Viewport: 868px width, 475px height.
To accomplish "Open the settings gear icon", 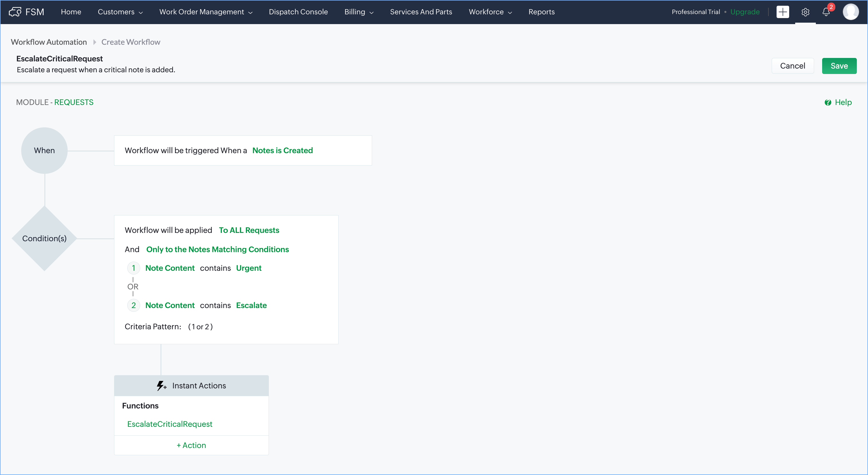I will click(x=805, y=12).
